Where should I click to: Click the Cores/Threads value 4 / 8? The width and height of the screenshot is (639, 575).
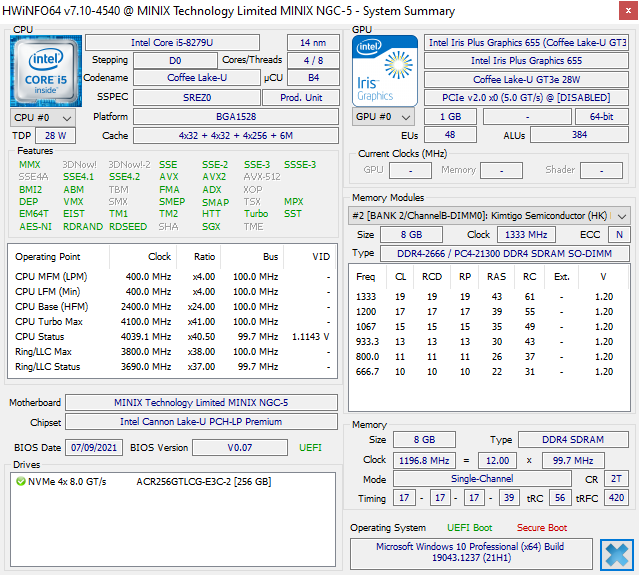click(313, 60)
